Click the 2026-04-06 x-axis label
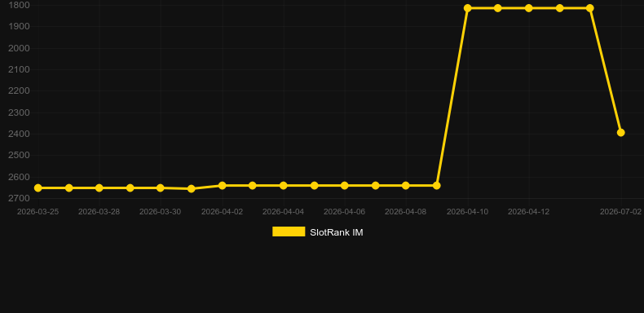 click(x=345, y=212)
